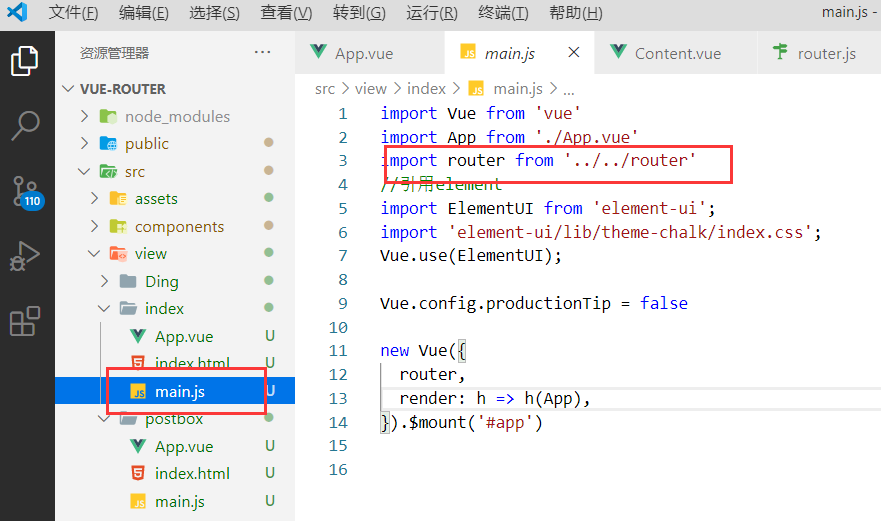Click the Ding folder icon
881x521 pixels.
click(x=128, y=280)
